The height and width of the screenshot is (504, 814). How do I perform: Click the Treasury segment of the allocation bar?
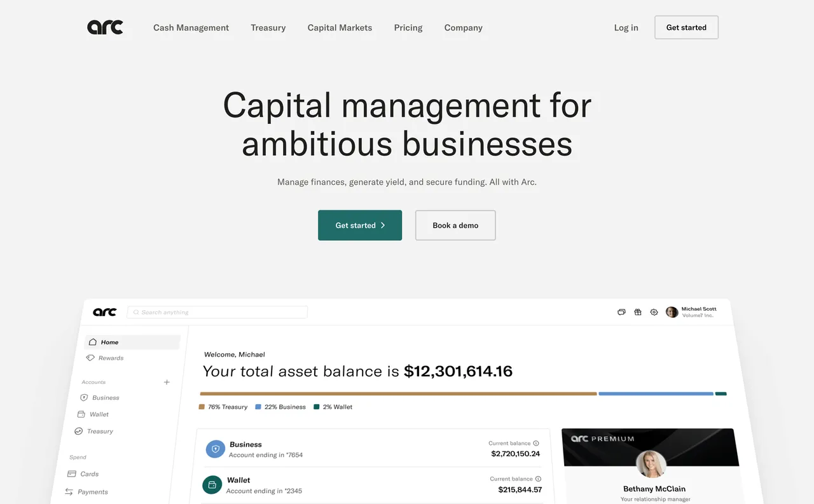[398, 393]
